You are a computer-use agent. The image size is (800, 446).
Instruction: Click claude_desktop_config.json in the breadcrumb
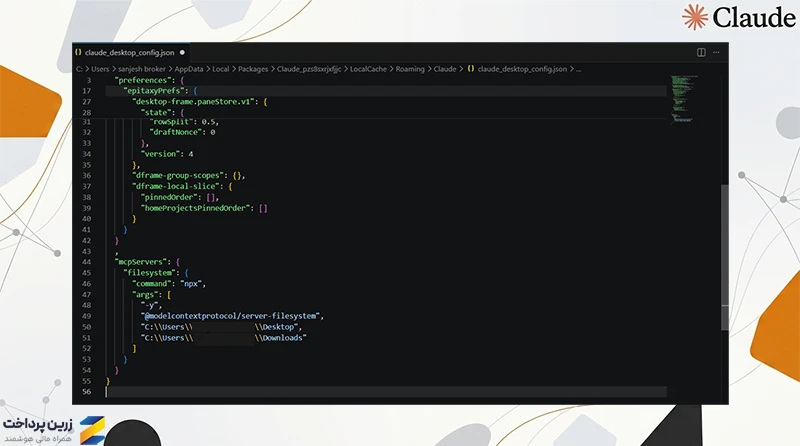522,69
